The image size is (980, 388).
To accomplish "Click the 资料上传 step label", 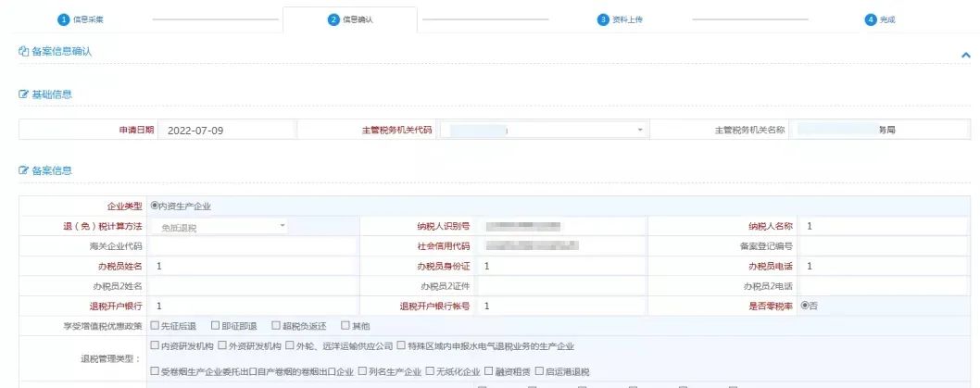I will pos(627,19).
